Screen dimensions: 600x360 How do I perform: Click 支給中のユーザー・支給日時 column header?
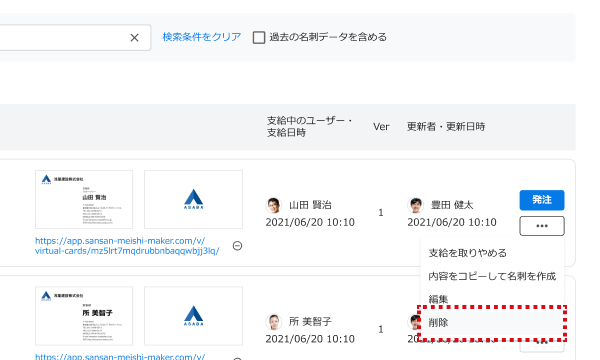(309, 127)
